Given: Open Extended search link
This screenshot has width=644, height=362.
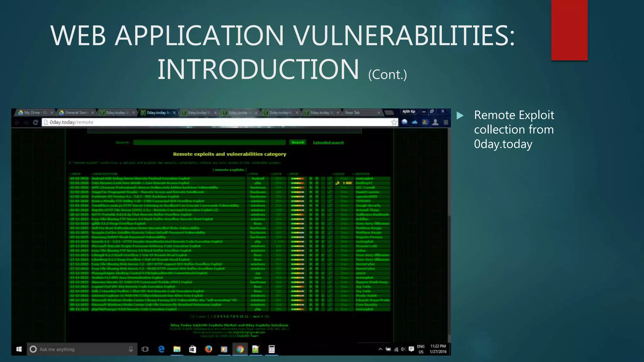Looking at the screenshot, I should point(328,142).
